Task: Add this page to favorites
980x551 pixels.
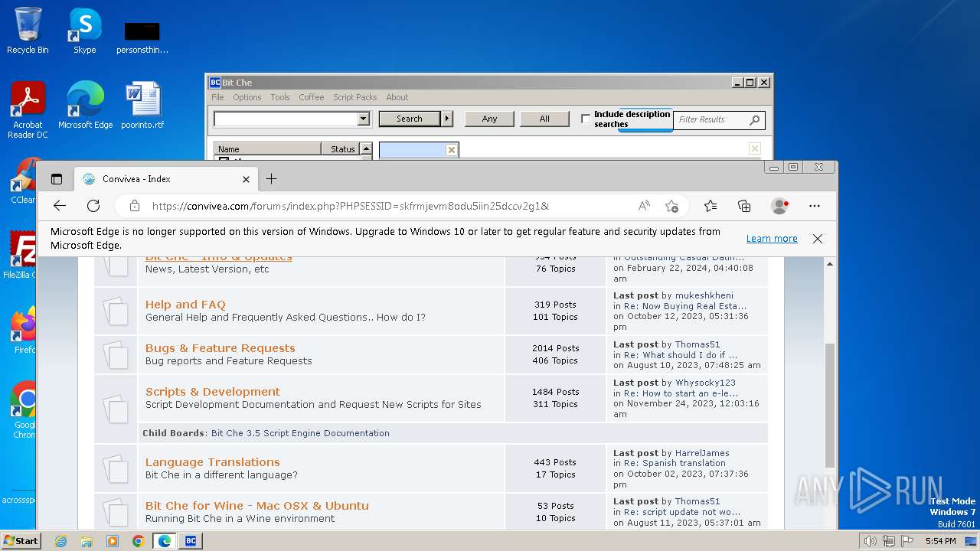Action: (x=671, y=206)
